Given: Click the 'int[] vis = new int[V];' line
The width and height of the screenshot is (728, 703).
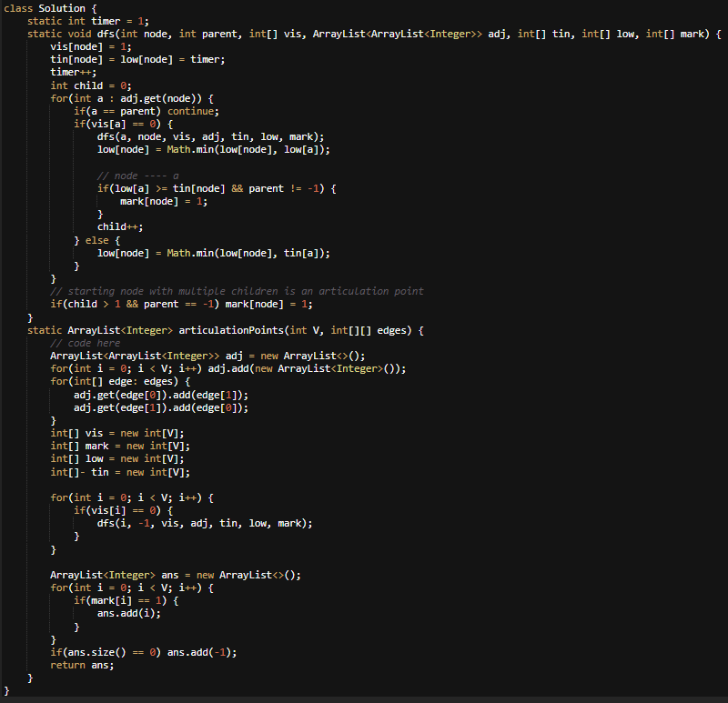Looking at the screenshot, I should pos(117,434).
